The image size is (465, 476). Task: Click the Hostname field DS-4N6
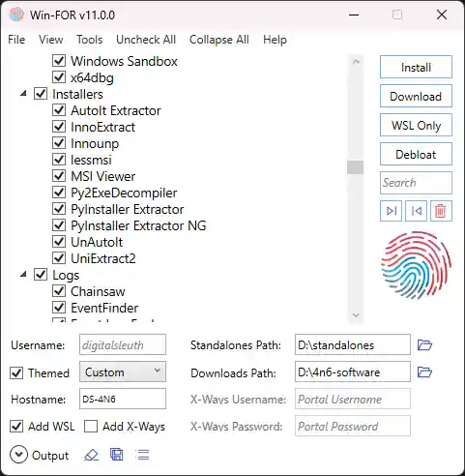pyautogui.click(x=123, y=399)
